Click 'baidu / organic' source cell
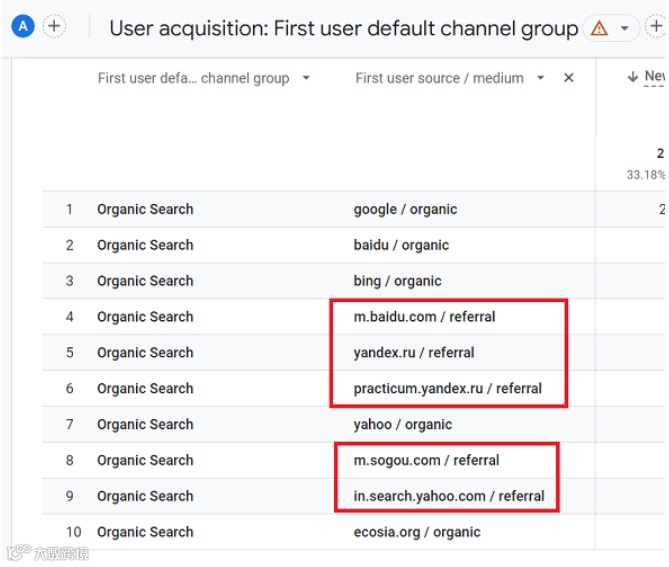The height and width of the screenshot is (567, 669). point(401,245)
